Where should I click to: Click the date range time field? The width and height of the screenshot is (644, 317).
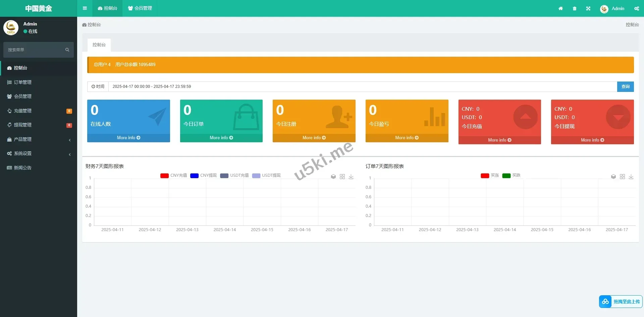(362, 87)
